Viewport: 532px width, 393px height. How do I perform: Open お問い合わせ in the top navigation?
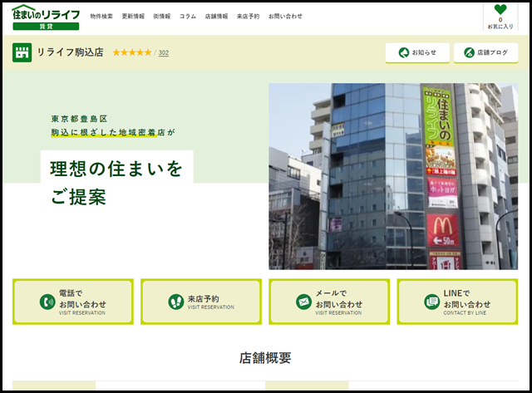[285, 17]
